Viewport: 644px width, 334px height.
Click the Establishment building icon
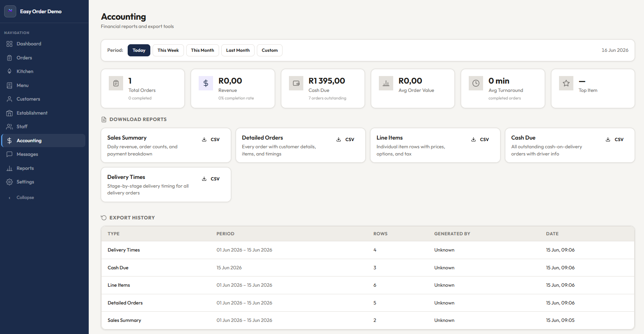tap(9, 113)
